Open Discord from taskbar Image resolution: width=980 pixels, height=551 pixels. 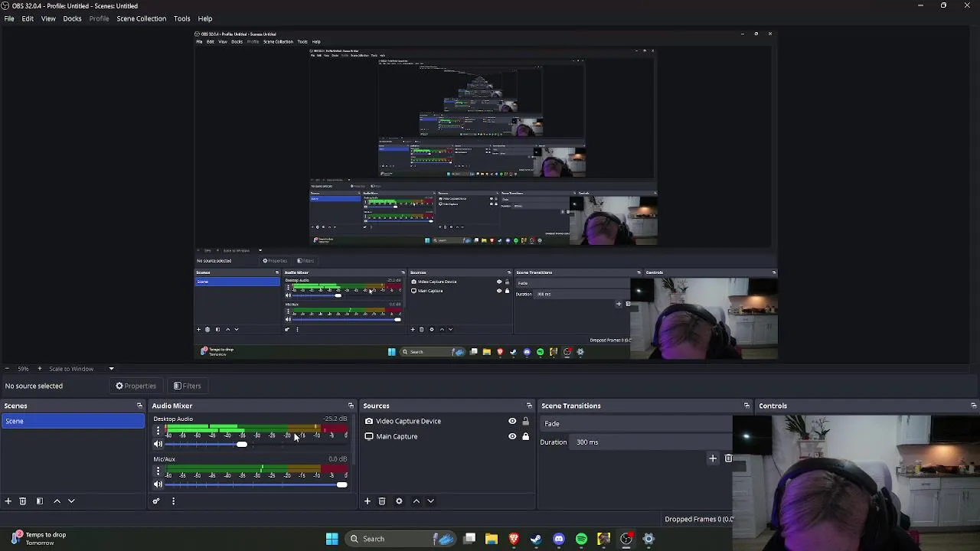[x=559, y=539]
